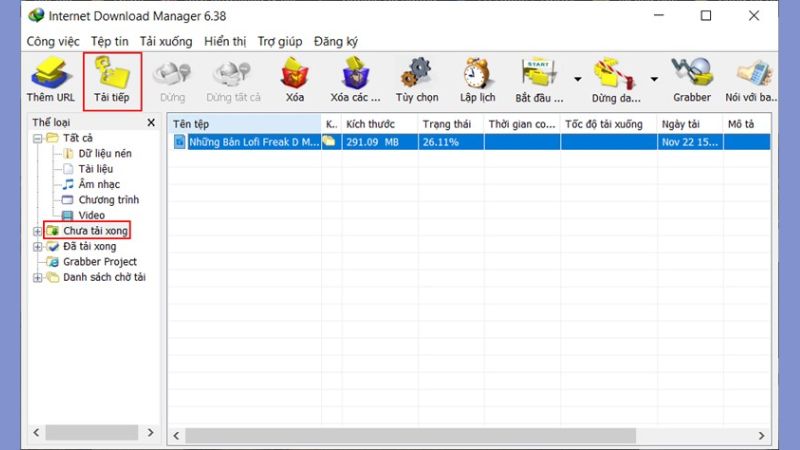The image size is (800, 450).
Task: Sort by Ngày tải column header
Action: (690, 124)
